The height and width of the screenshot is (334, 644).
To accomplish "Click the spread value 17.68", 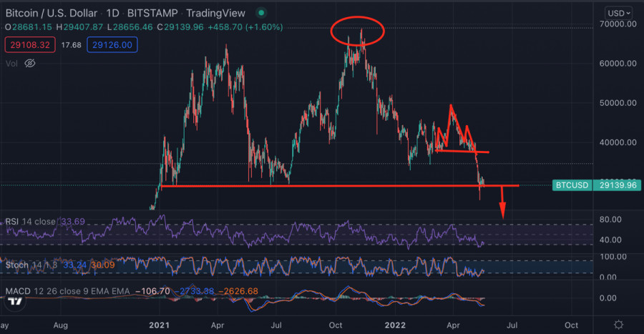I will point(71,45).
